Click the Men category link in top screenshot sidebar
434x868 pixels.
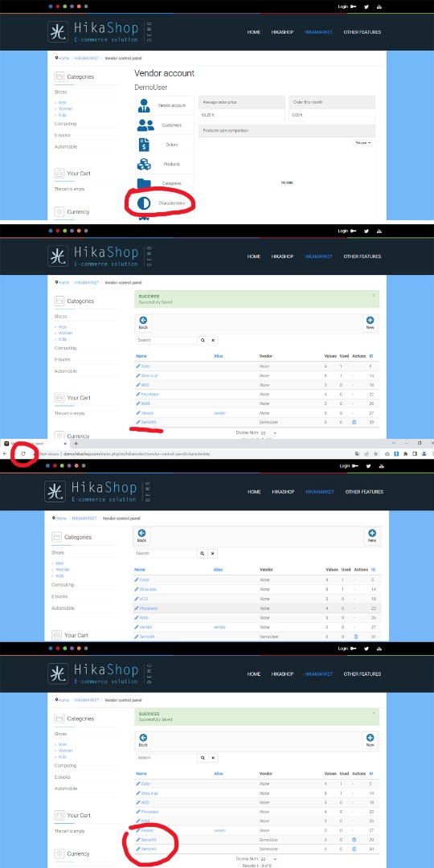point(61,102)
